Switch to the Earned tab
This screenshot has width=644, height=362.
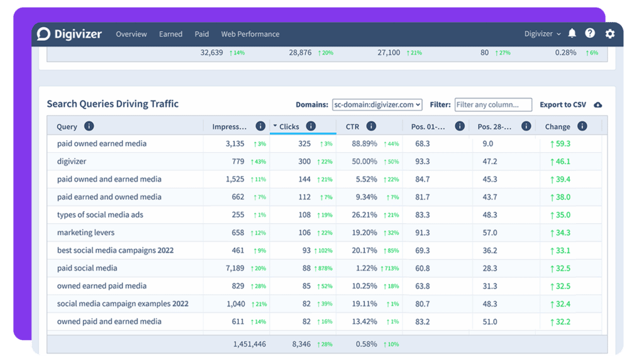pos(170,34)
